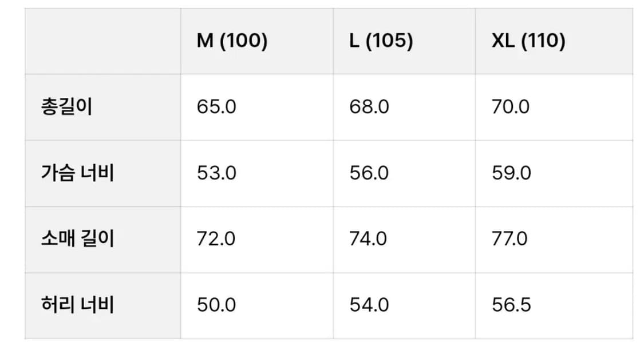Click the 68.0 total length cell
This screenshot has width=644, height=346.
[369, 107]
